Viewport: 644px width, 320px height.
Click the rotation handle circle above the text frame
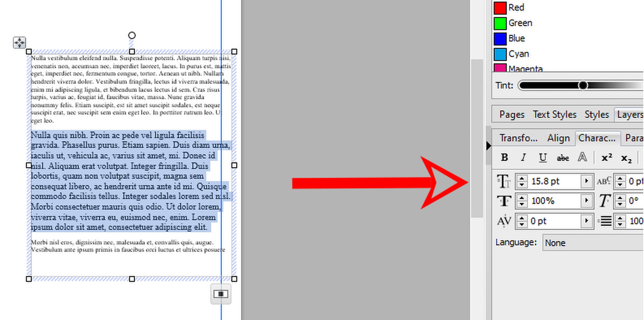coord(132,35)
